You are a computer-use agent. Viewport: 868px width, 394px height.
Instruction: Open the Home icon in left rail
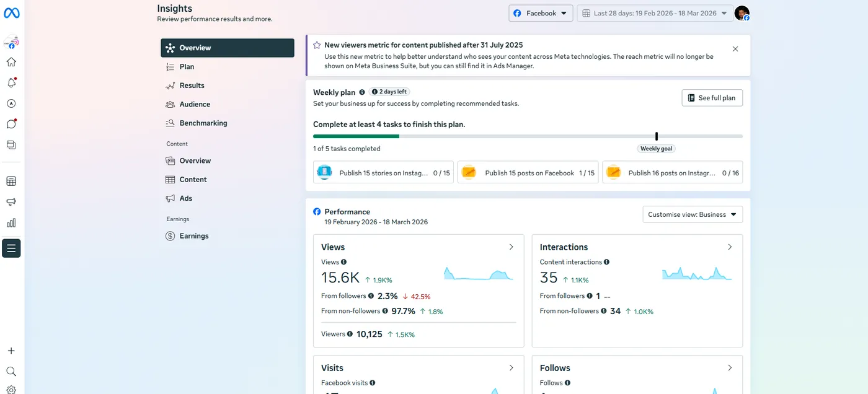tap(11, 62)
